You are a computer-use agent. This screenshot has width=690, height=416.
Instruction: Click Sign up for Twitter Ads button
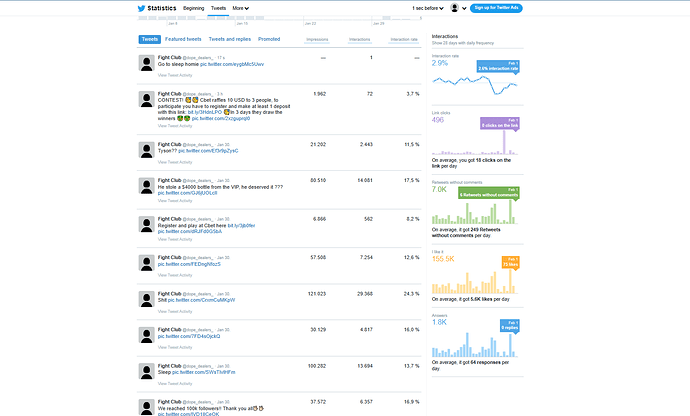(x=496, y=8)
